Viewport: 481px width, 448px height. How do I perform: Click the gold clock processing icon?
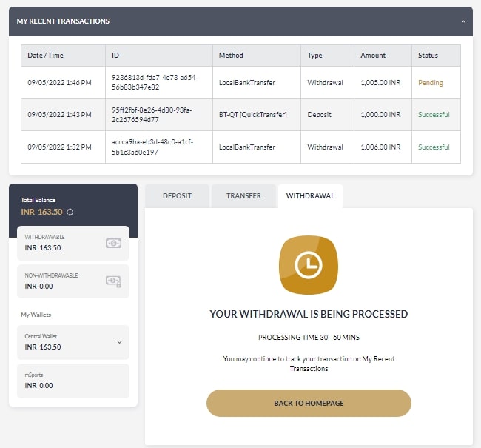pos(309,264)
